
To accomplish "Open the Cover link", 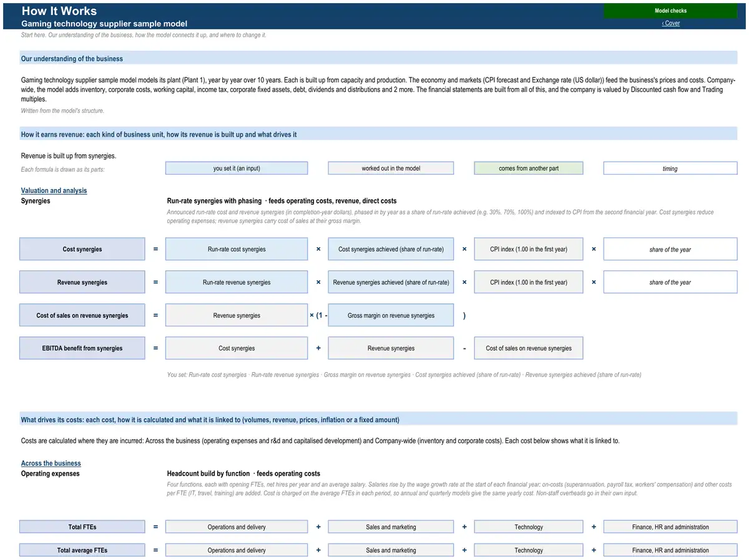I will (x=671, y=23).
